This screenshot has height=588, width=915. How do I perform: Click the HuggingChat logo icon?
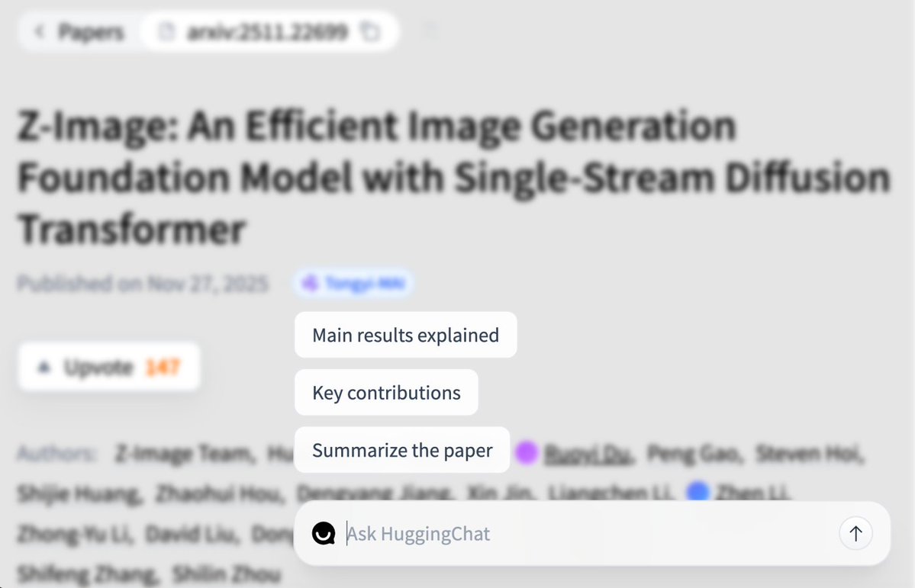[x=324, y=533]
